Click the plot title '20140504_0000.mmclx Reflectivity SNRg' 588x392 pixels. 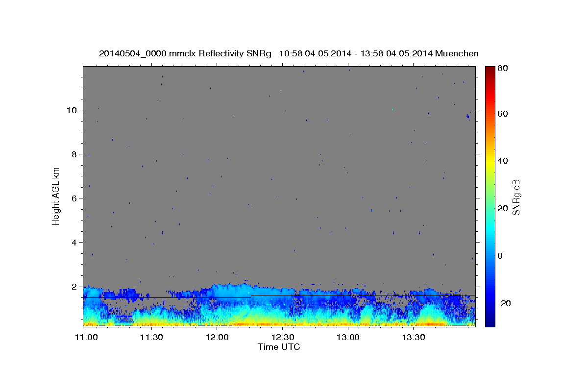pos(185,53)
